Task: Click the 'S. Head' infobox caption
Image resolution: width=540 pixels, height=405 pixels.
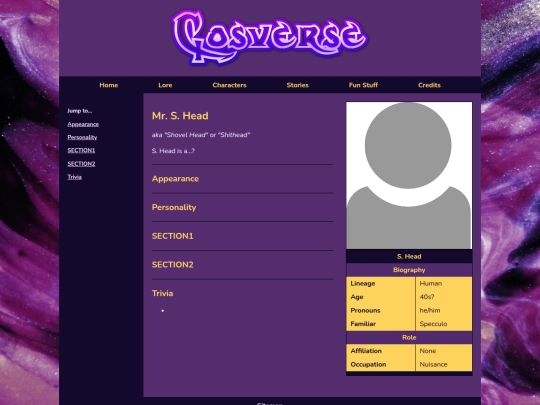Action: (409, 256)
